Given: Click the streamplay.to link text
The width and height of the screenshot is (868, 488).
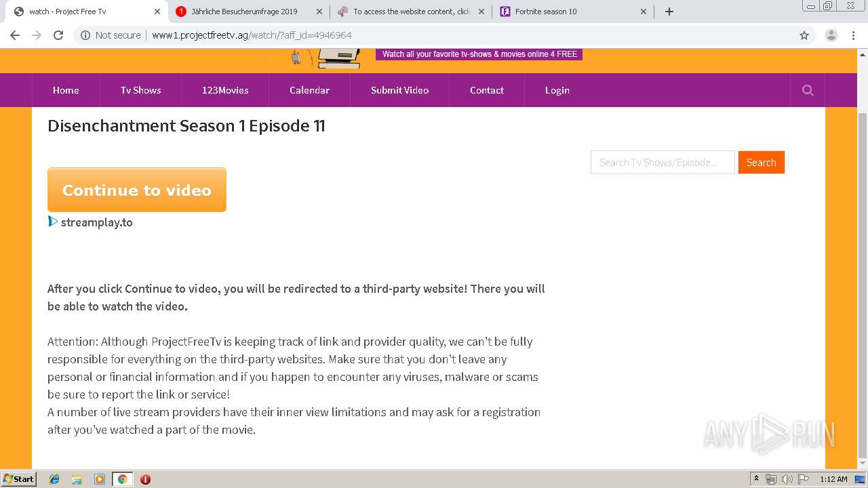Looking at the screenshot, I should tap(96, 222).
